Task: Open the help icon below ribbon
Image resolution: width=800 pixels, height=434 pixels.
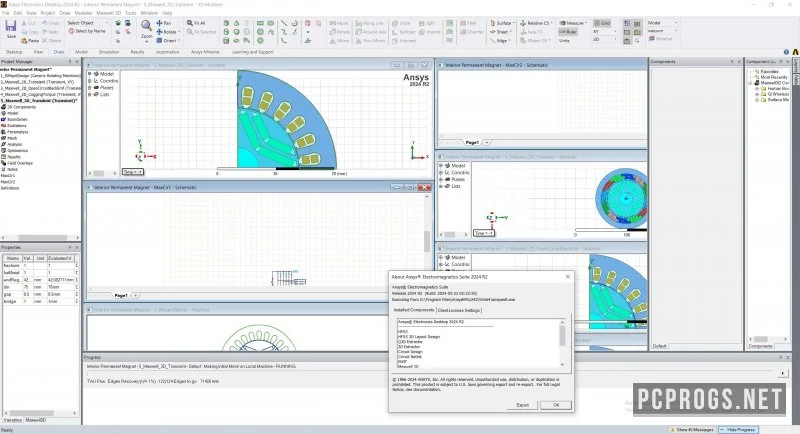Action: pyautogui.click(x=786, y=52)
